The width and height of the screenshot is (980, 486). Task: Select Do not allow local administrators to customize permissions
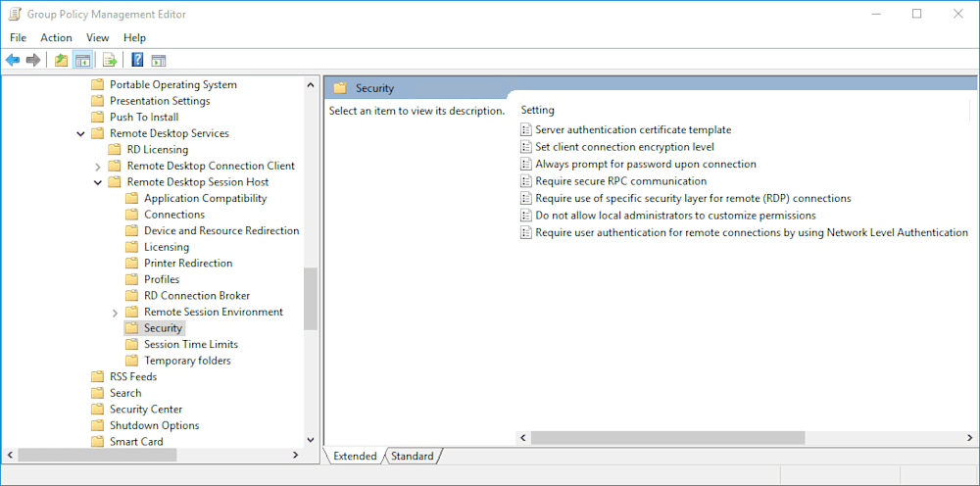pyautogui.click(x=675, y=216)
